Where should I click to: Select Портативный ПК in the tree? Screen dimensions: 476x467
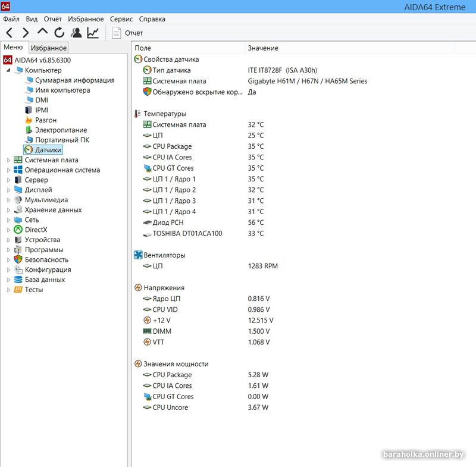(62, 140)
